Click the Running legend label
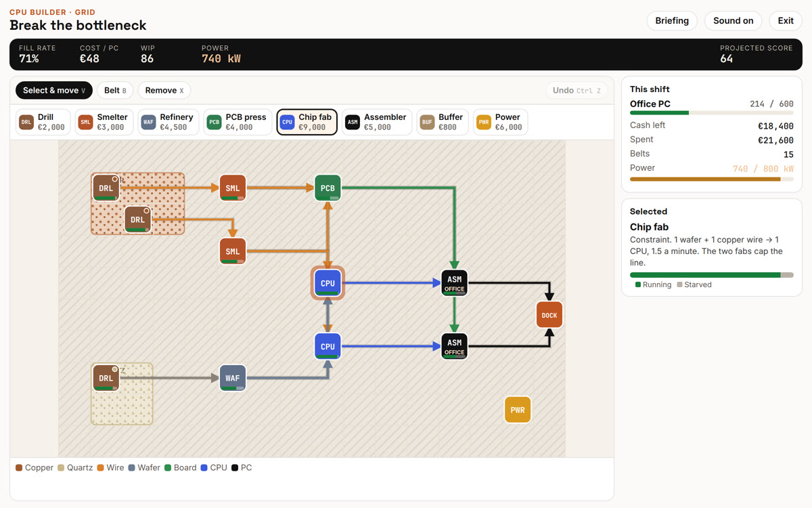Viewport: 812px width, 508px height. [x=657, y=284]
